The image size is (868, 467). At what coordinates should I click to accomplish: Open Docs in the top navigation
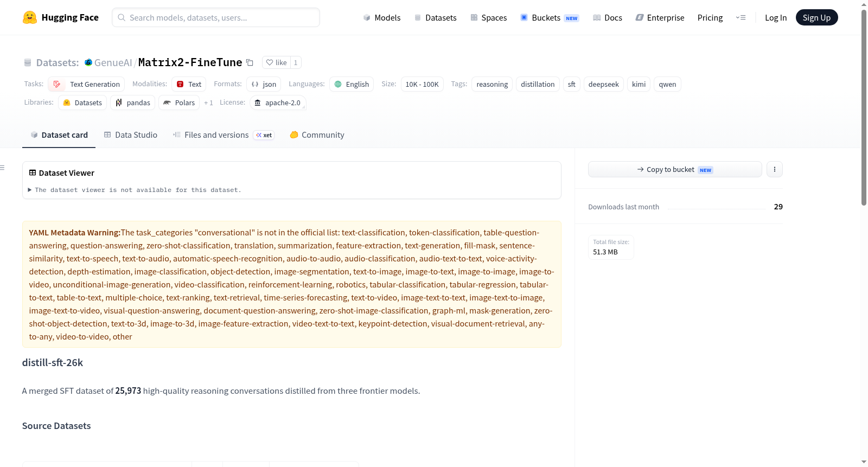(608, 18)
